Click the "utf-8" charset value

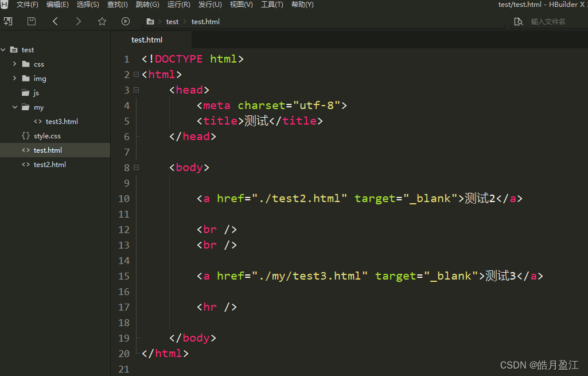(x=317, y=106)
